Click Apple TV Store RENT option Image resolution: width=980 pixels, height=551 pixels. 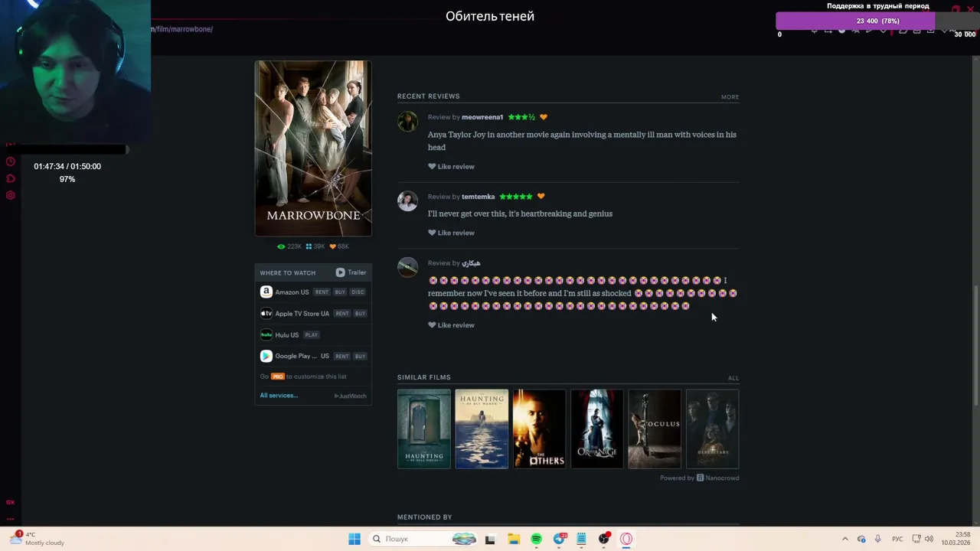click(342, 313)
